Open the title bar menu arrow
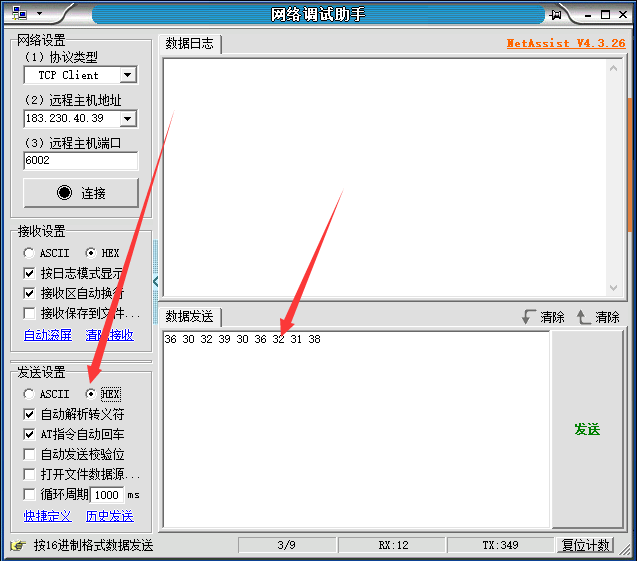The height and width of the screenshot is (561, 637). [x=39, y=13]
